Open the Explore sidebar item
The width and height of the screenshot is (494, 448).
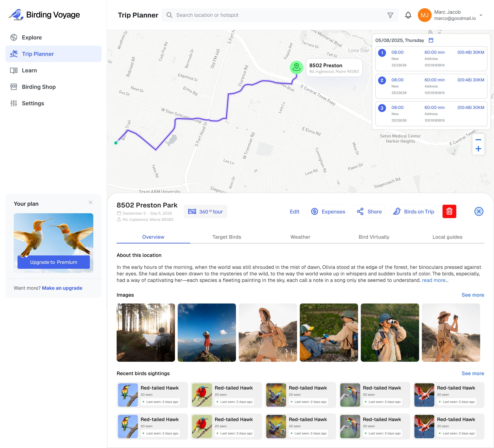click(32, 37)
